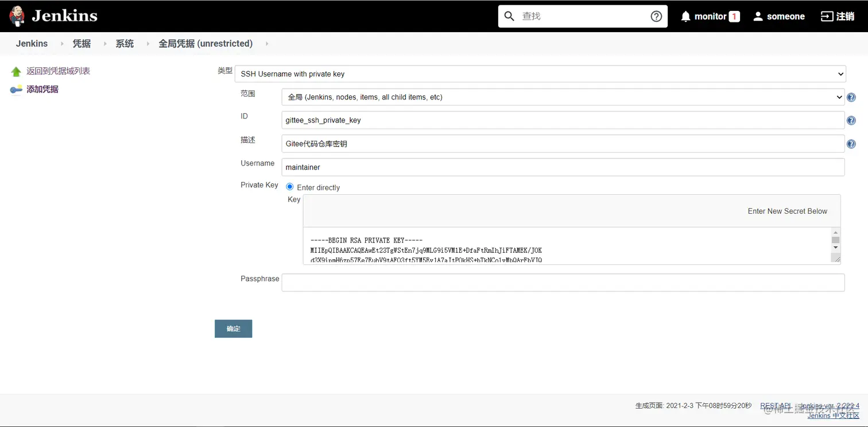
Task: Click the BEGIN RSA PRIVATE KEY line
Action: click(x=366, y=240)
